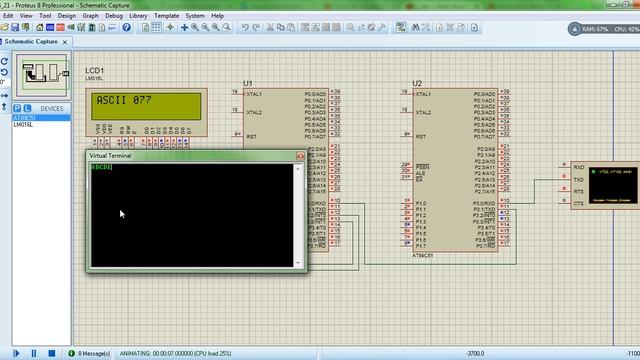Open System menu
Image resolution: width=640 pixels, height=360 pixels.
(x=195, y=16)
